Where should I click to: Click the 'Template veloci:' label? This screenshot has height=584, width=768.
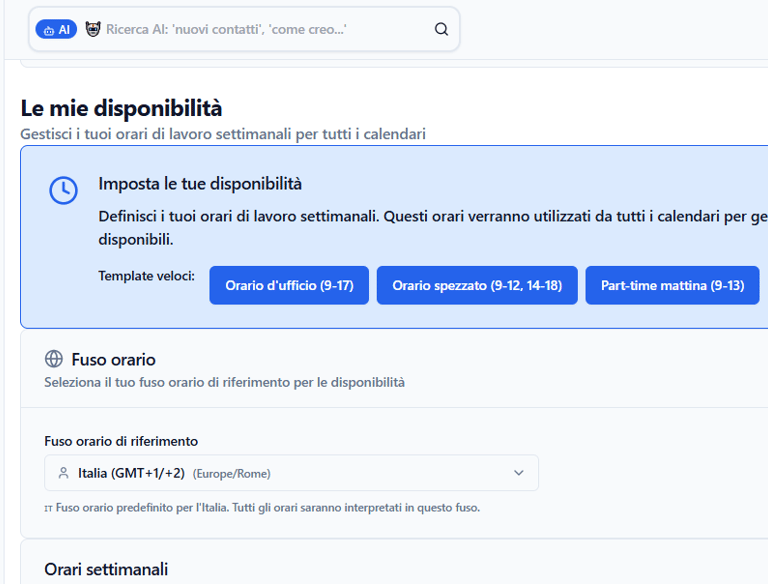pos(146,276)
